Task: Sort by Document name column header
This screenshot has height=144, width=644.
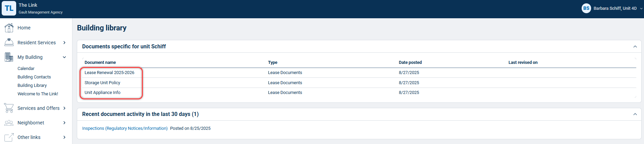Action: (100, 63)
